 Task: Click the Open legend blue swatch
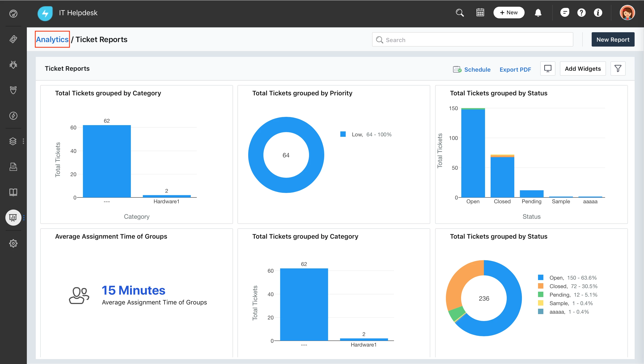pos(540,277)
